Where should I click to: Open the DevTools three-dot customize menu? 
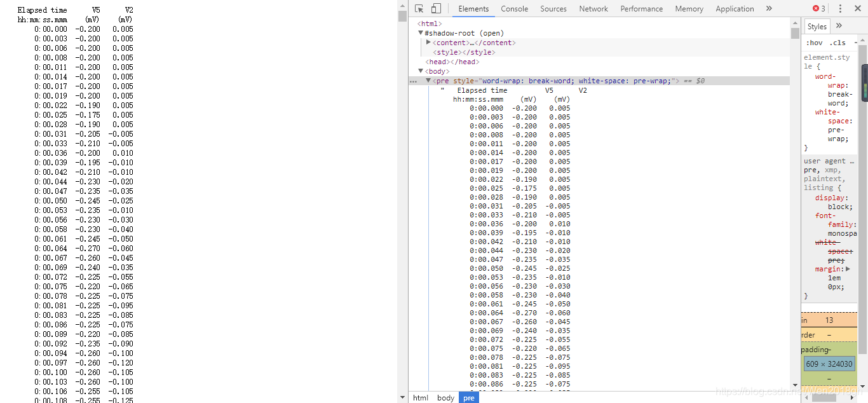[x=840, y=9]
